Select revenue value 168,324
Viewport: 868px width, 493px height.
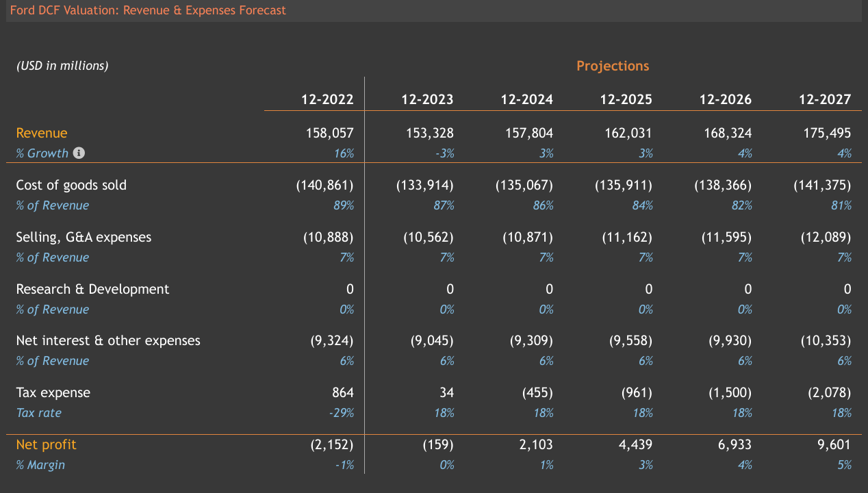point(728,133)
